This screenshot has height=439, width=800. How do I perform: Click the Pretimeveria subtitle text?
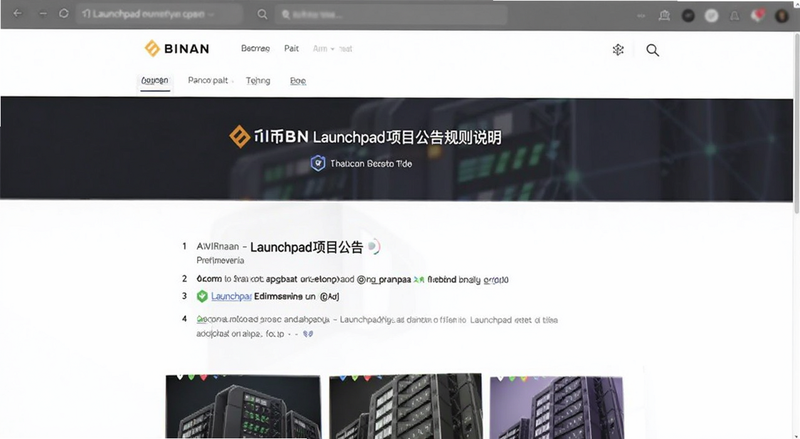220,260
